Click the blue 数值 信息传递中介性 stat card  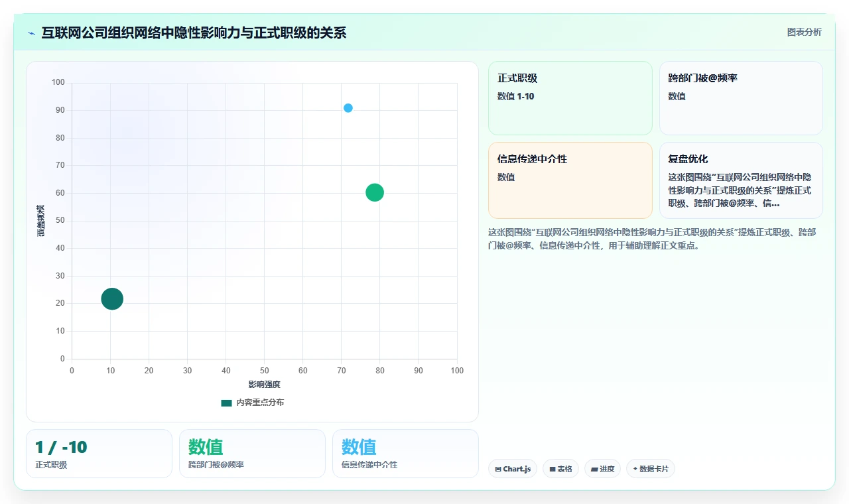click(x=405, y=454)
